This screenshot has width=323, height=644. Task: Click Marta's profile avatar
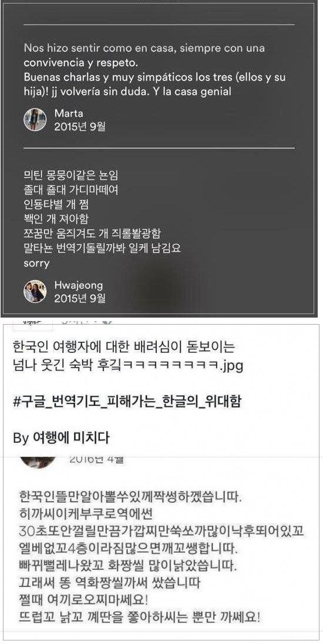[x=35, y=119]
